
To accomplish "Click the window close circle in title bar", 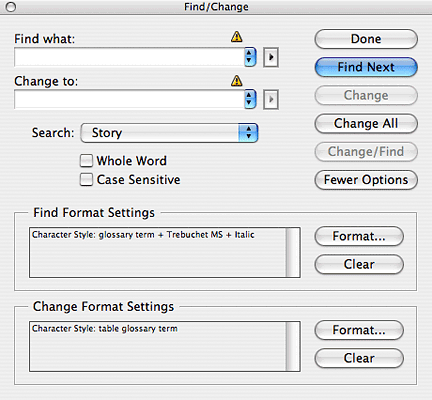I will (x=11, y=7).
